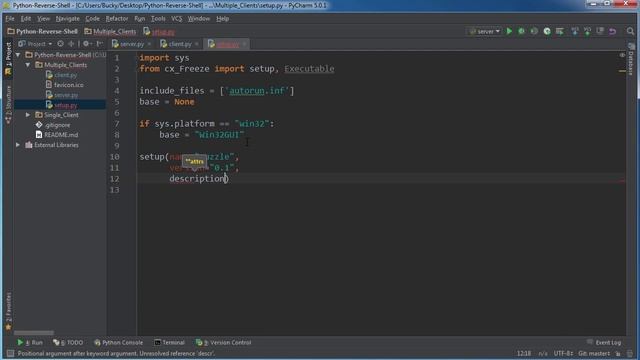
Task: Close the client.py tab
Action: pyautogui.click(x=197, y=44)
